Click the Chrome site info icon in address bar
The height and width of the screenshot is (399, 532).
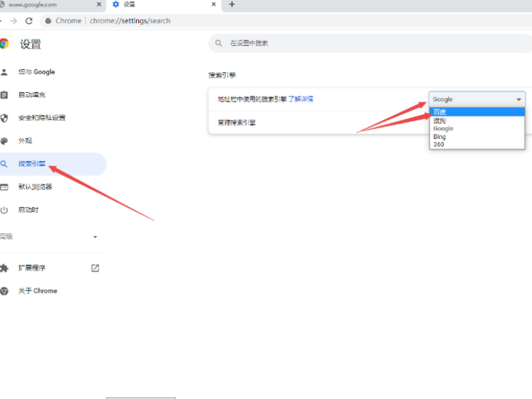coord(48,21)
